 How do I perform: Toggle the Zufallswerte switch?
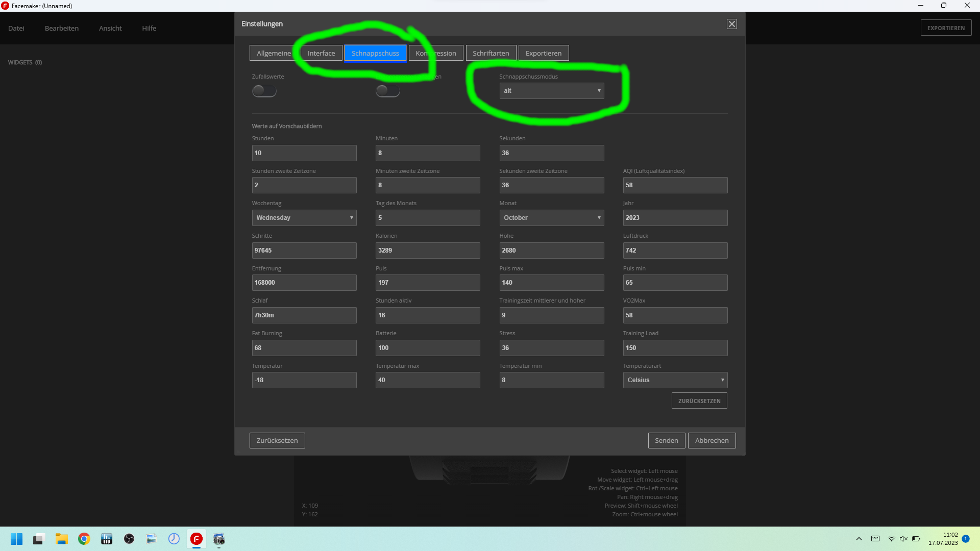point(264,91)
